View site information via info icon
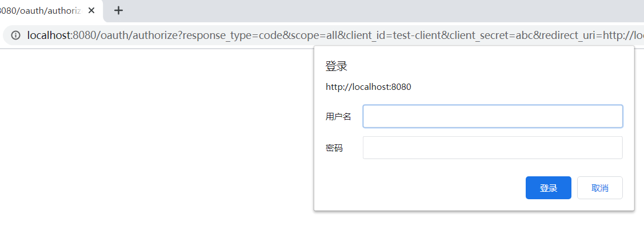The width and height of the screenshot is (644, 237). pos(15,35)
